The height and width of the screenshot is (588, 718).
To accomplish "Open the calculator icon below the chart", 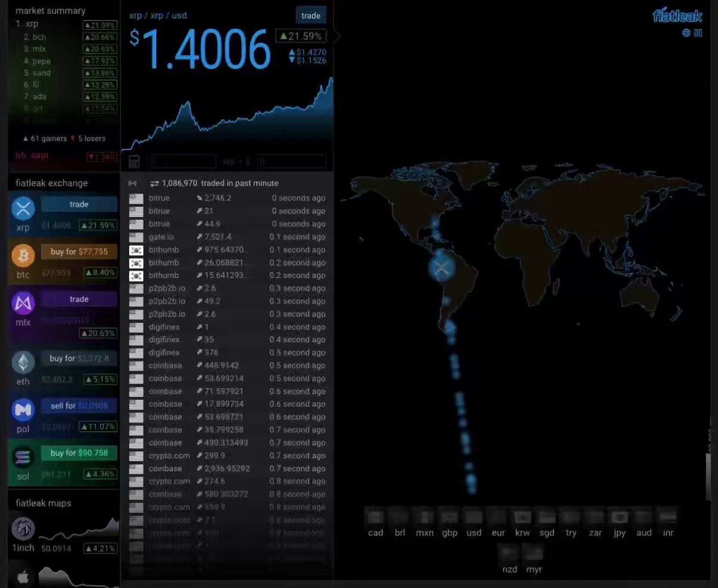I will (135, 162).
